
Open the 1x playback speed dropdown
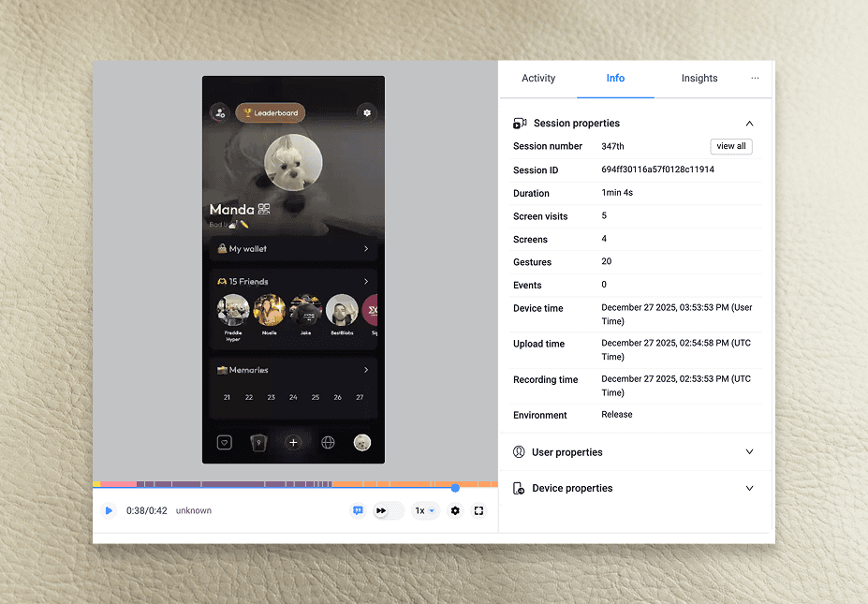(425, 510)
